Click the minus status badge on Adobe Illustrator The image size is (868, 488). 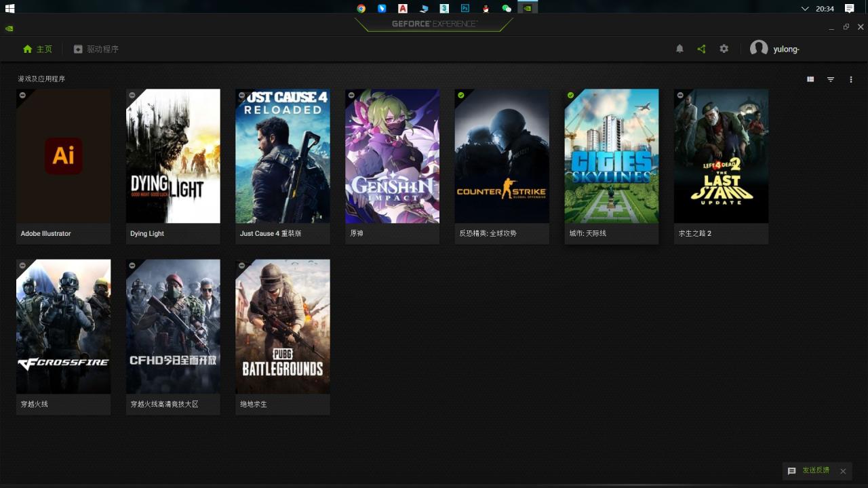(x=22, y=96)
